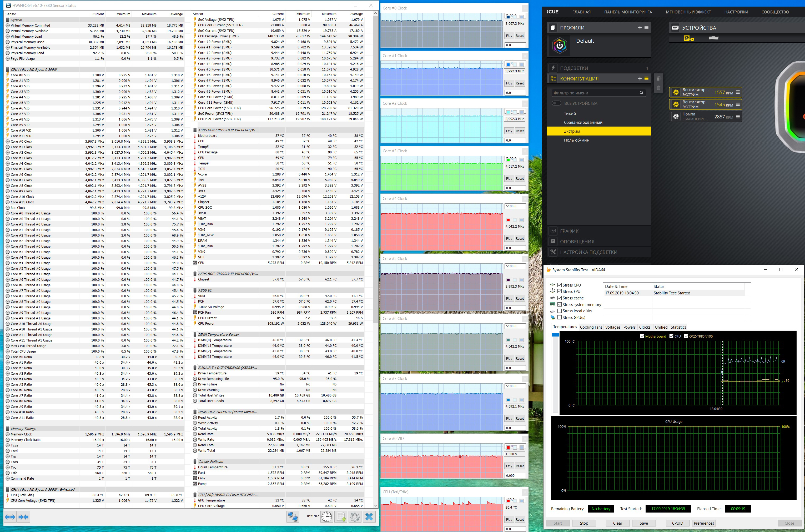Click Reset on the Core #0 Clock graph
Screen dimensions: 805x532
pyautogui.click(x=520, y=36)
